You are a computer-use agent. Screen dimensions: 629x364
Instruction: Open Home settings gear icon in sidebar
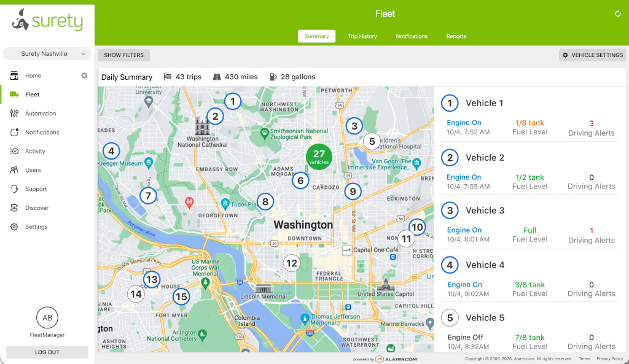(84, 76)
